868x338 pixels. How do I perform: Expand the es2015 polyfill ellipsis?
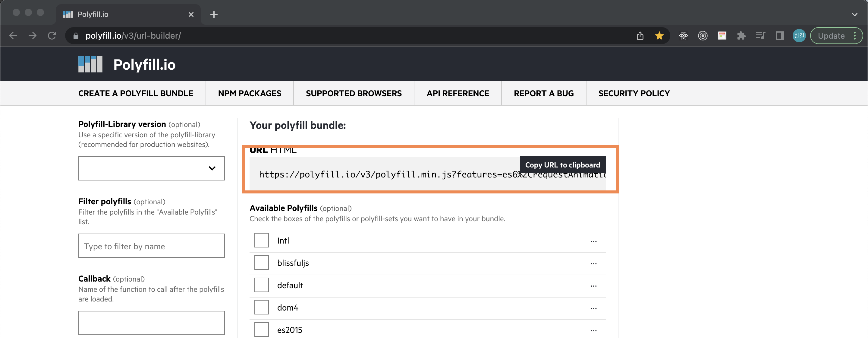(593, 330)
